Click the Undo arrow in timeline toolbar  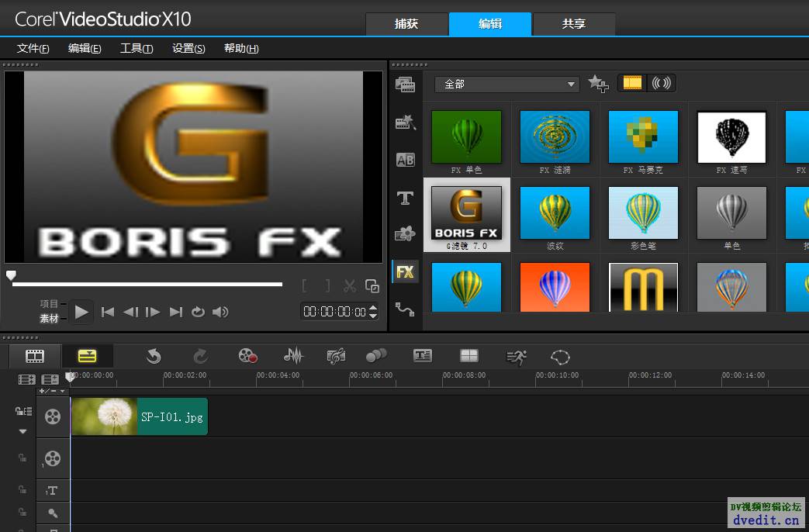[154, 356]
